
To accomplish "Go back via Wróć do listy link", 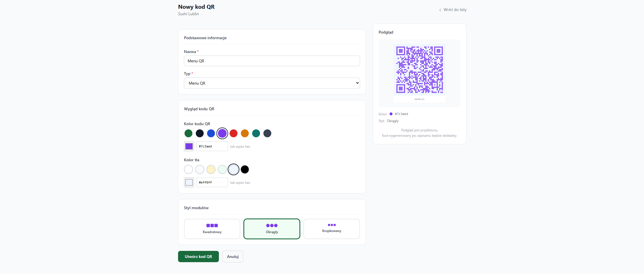I will pyautogui.click(x=453, y=10).
